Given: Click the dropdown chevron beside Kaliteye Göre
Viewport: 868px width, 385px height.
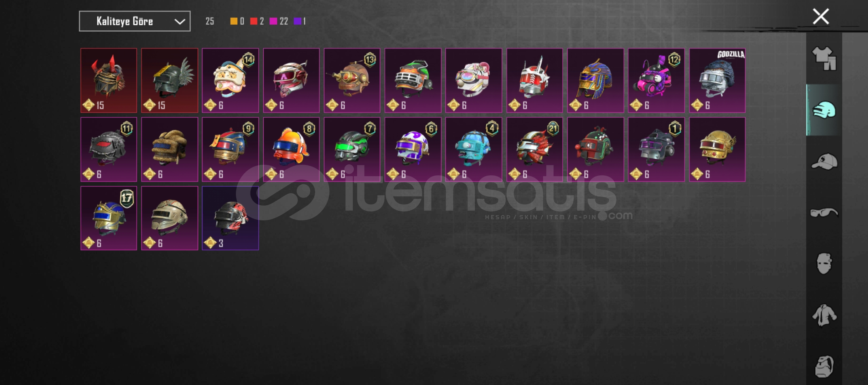Looking at the screenshot, I should [180, 22].
